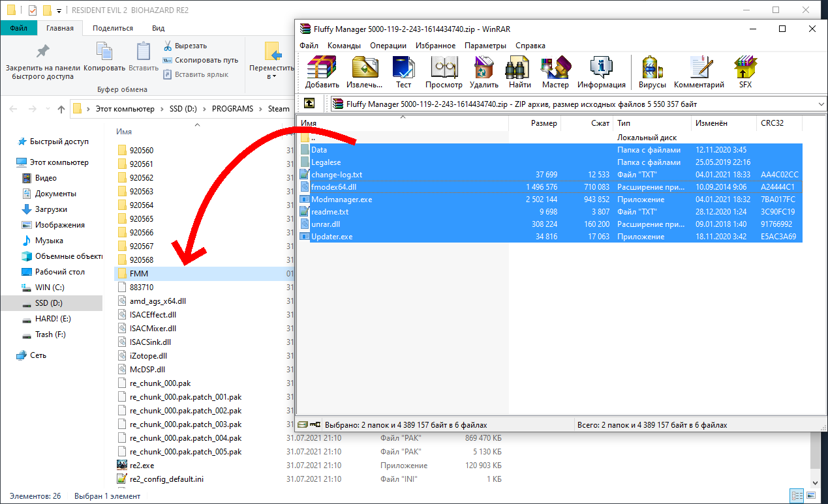Image resolution: width=828 pixels, height=504 pixels.
Task: Run the Test (Тест) archive icon
Action: pos(403,72)
